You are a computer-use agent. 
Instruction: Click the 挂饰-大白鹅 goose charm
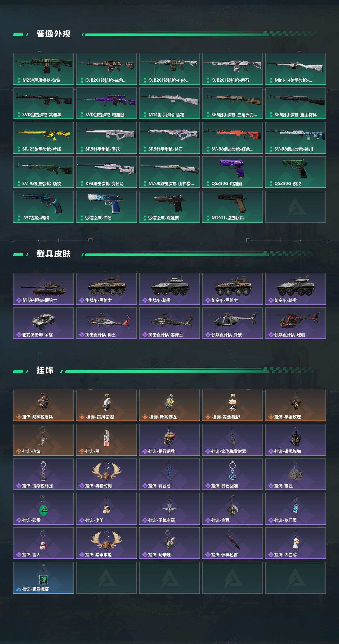click(296, 543)
